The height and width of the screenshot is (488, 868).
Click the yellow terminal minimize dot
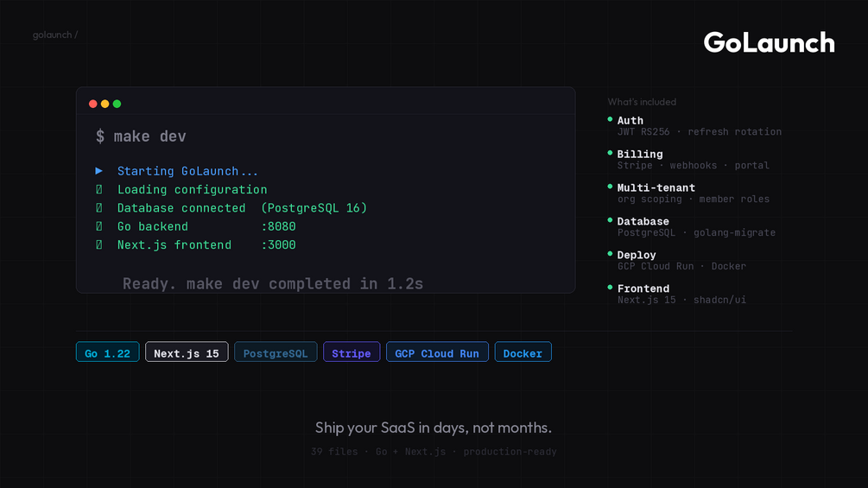(105, 104)
